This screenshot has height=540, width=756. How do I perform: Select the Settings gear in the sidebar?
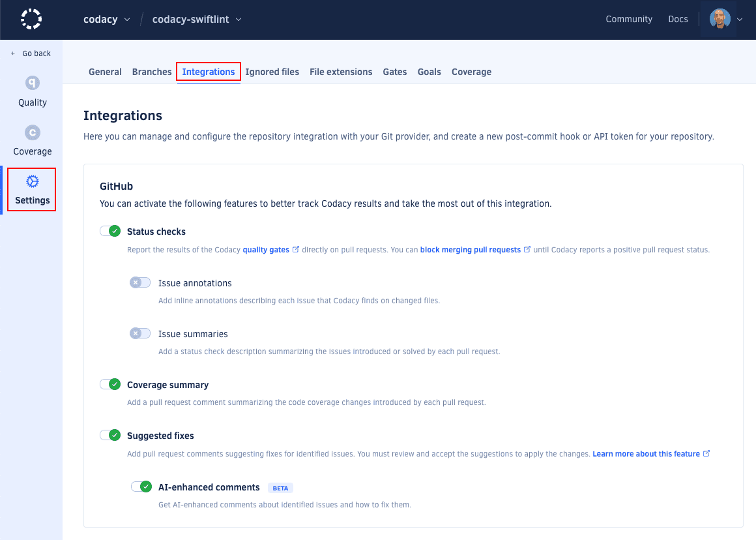click(x=31, y=189)
